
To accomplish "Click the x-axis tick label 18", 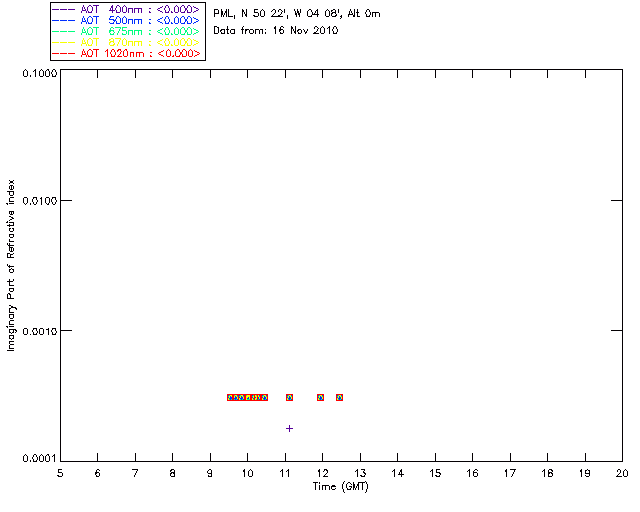I will [x=547, y=473].
